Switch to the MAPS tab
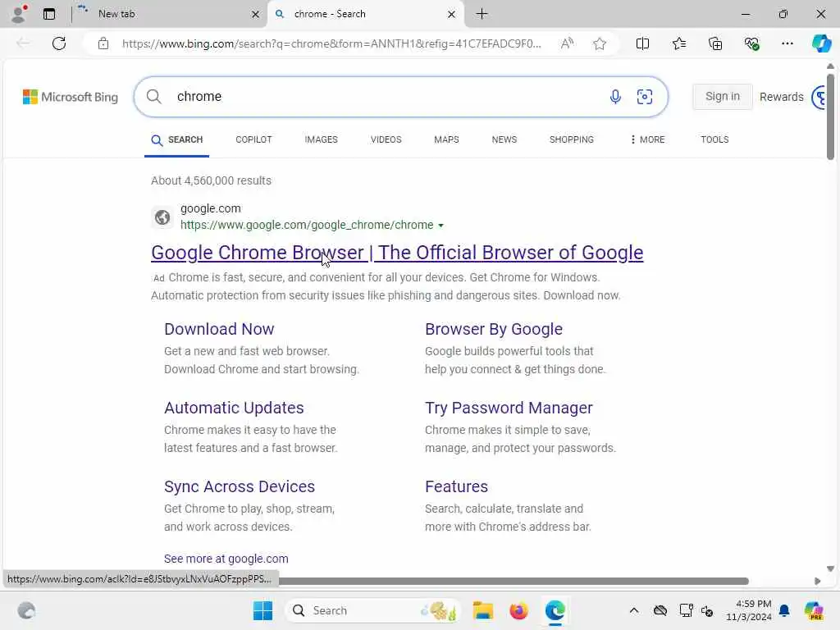This screenshot has height=630, width=840. (446, 139)
